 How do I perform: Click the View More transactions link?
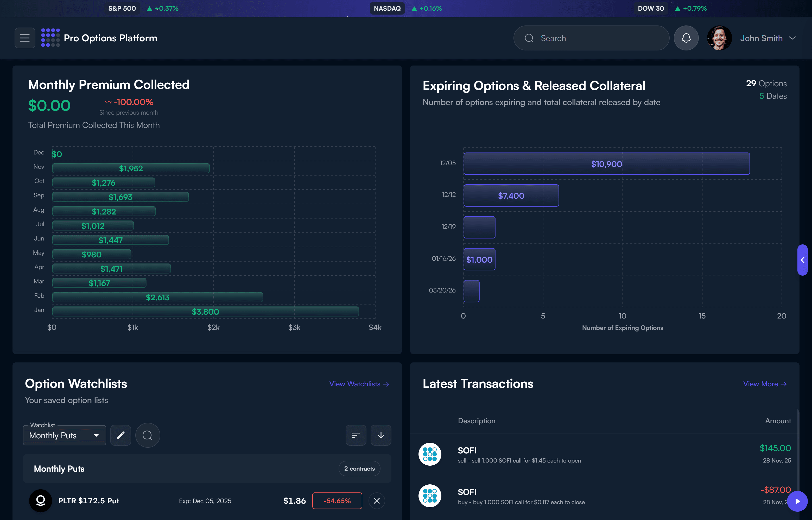click(764, 383)
